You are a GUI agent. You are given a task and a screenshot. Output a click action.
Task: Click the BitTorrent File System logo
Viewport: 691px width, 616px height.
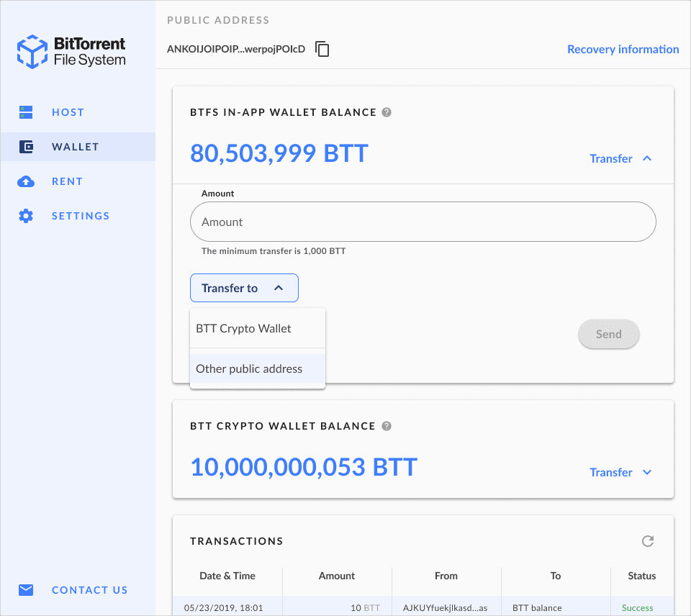click(x=71, y=52)
